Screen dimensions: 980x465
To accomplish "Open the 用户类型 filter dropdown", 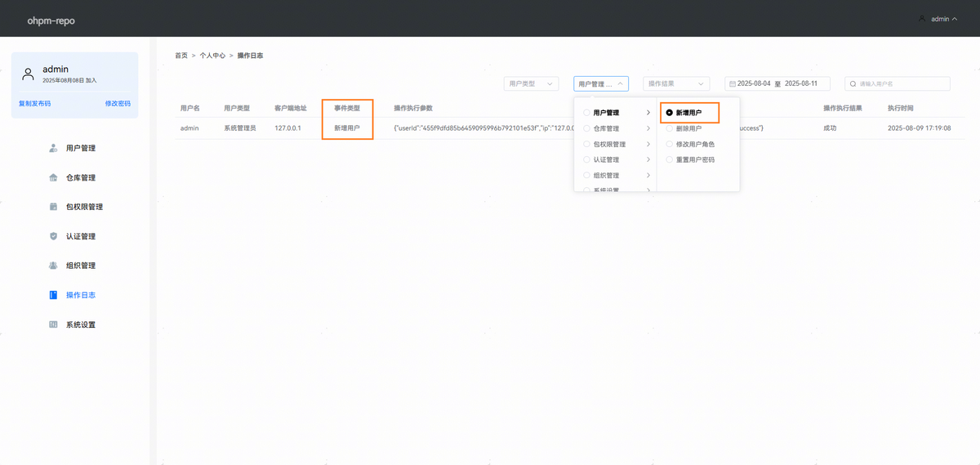I will click(531, 83).
